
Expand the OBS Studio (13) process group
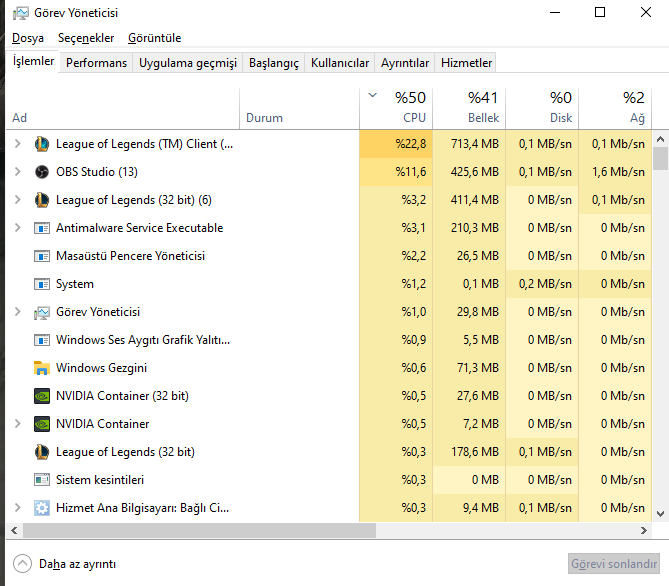17,172
